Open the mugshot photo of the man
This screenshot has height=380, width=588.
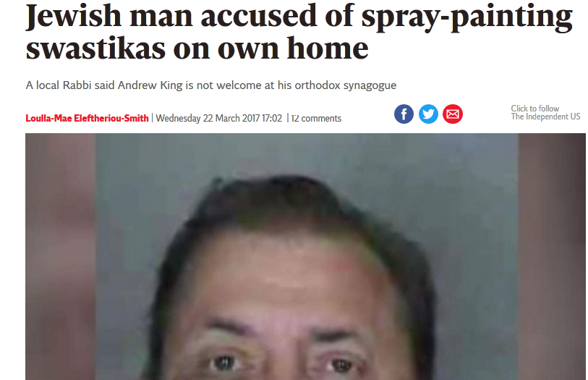(305, 256)
